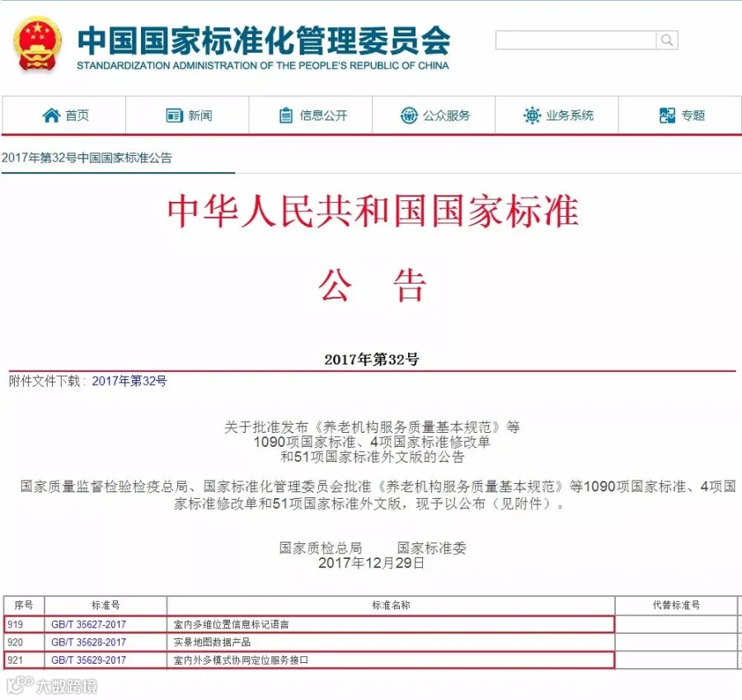Open the 首页 navigation menu item

click(x=64, y=115)
